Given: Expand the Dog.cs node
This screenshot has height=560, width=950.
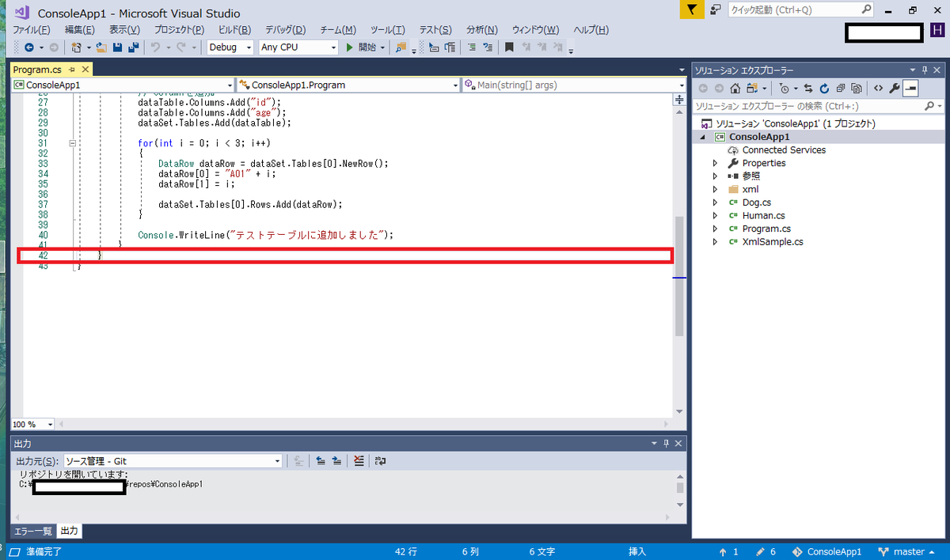Looking at the screenshot, I should click(715, 202).
